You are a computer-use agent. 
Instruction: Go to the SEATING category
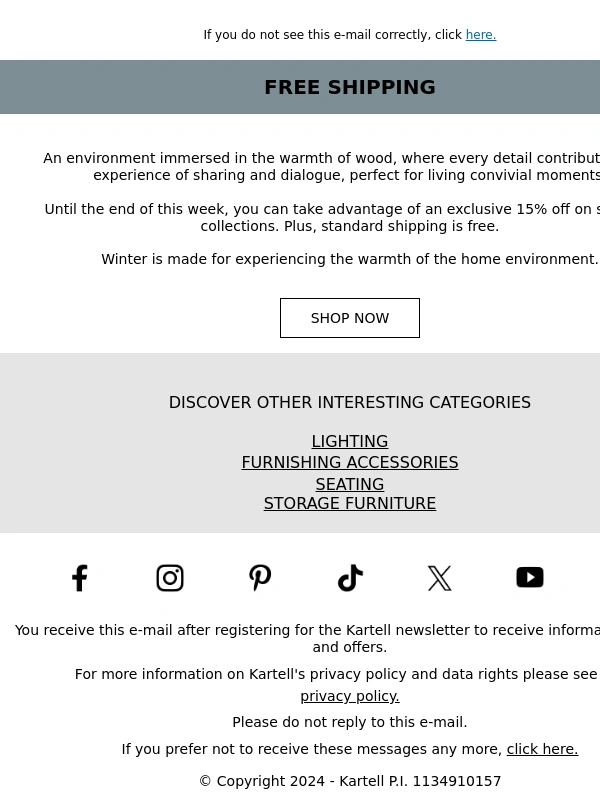click(x=350, y=484)
